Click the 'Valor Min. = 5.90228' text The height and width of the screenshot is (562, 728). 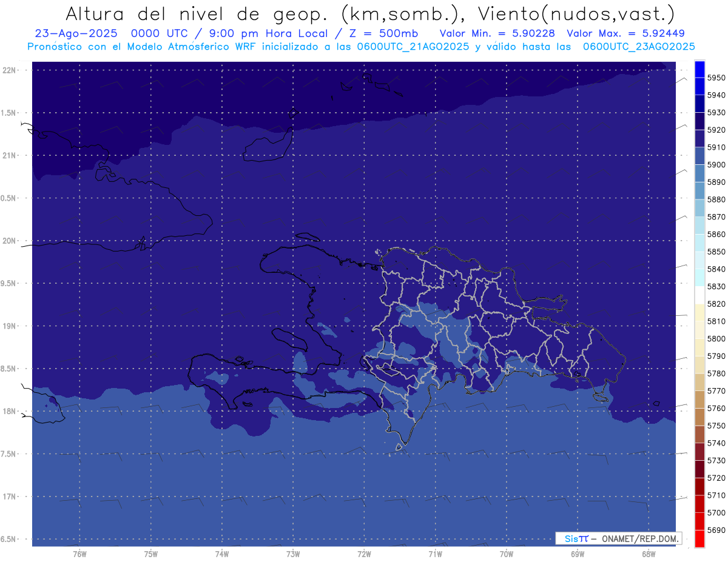(x=497, y=33)
